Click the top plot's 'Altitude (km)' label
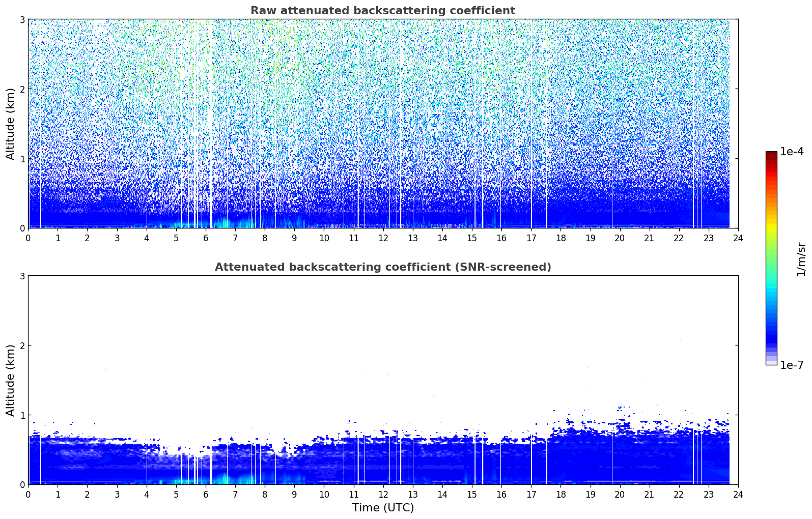This screenshot has width=812, height=519. tap(10, 124)
